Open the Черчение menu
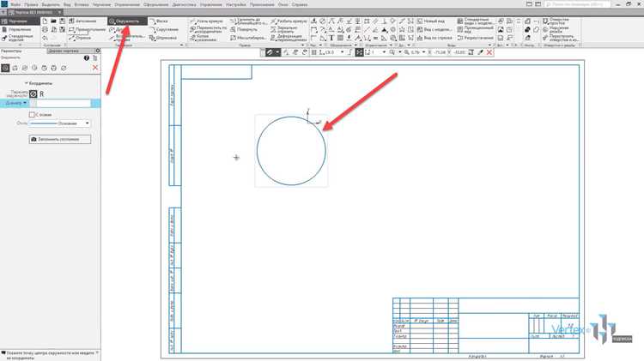This screenshot has width=644, height=361. pos(101,4)
